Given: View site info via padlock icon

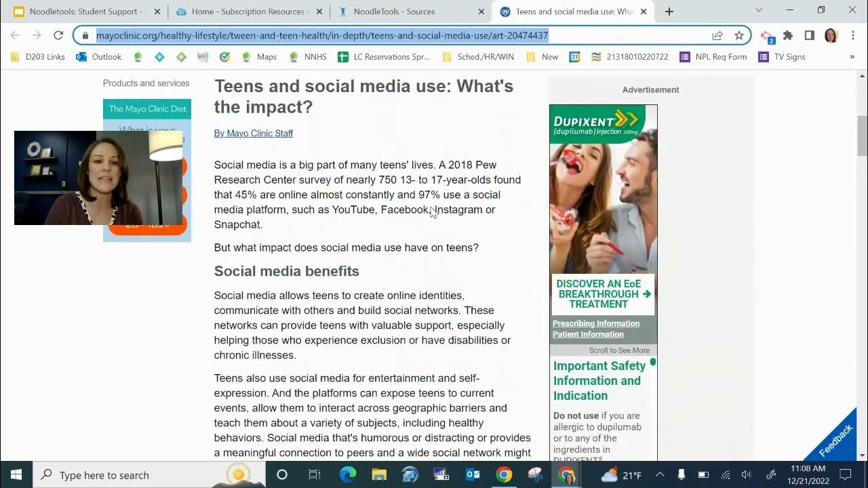Looking at the screenshot, I should pyautogui.click(x=85, y=36).
